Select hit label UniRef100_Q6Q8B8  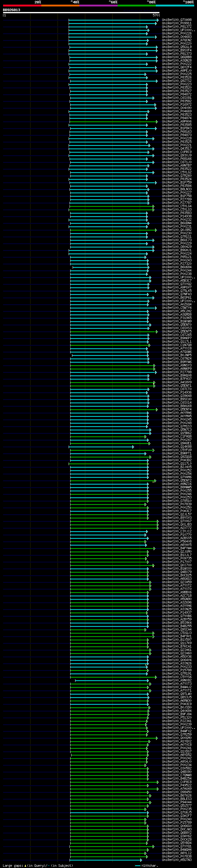[177, 57]
